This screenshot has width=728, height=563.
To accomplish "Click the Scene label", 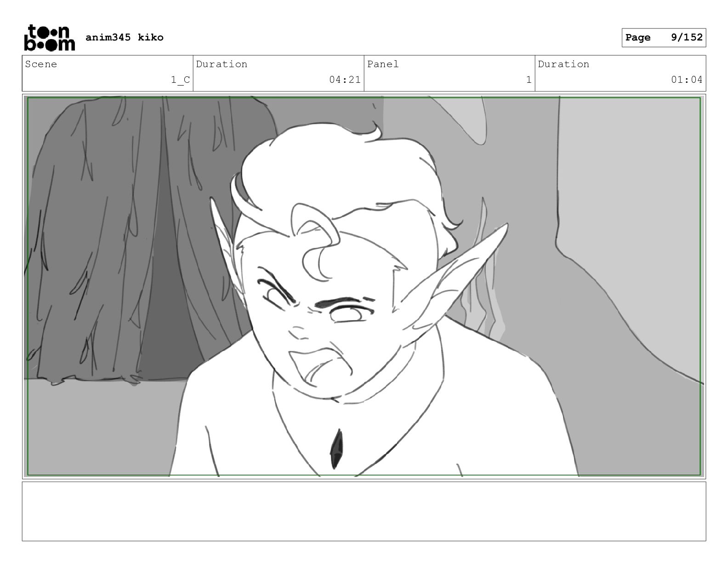I will pos(41,64).
